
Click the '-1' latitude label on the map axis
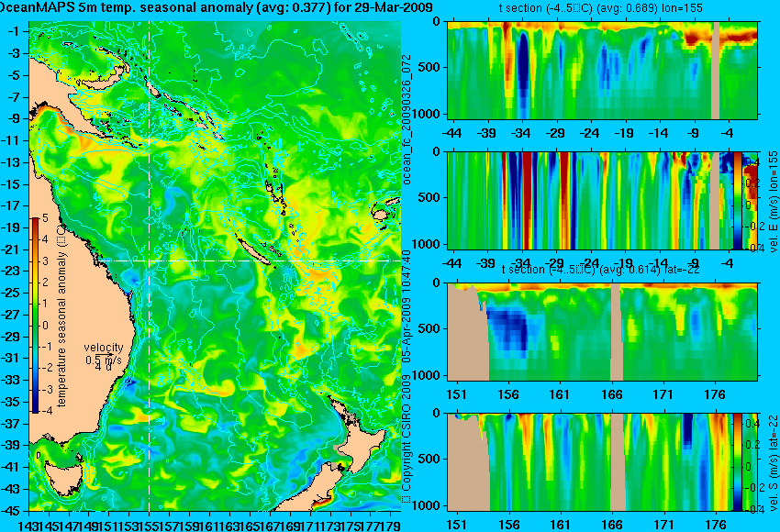(x=14, y=31)
